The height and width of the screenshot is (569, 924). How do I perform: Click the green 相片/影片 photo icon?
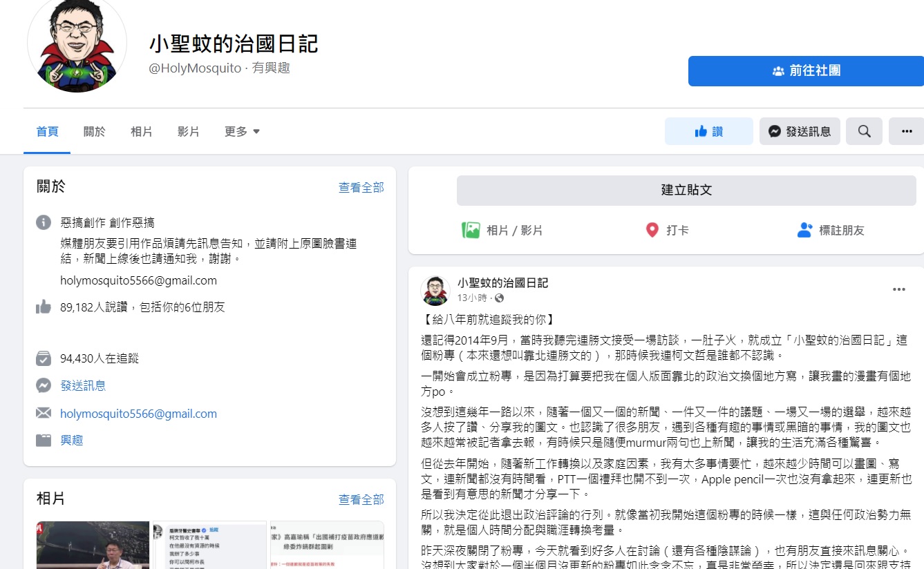pyautogui.click(x=471, y=230)
